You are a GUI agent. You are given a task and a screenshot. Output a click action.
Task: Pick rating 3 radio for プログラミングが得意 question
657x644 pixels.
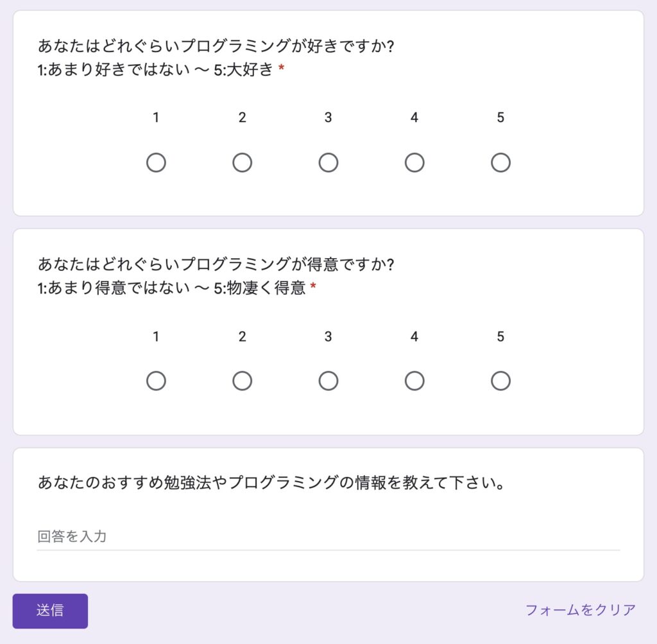328,381
